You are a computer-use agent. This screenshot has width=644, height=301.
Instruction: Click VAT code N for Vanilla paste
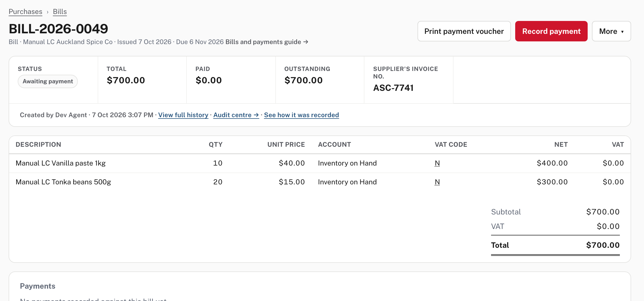tap(437, 163)
